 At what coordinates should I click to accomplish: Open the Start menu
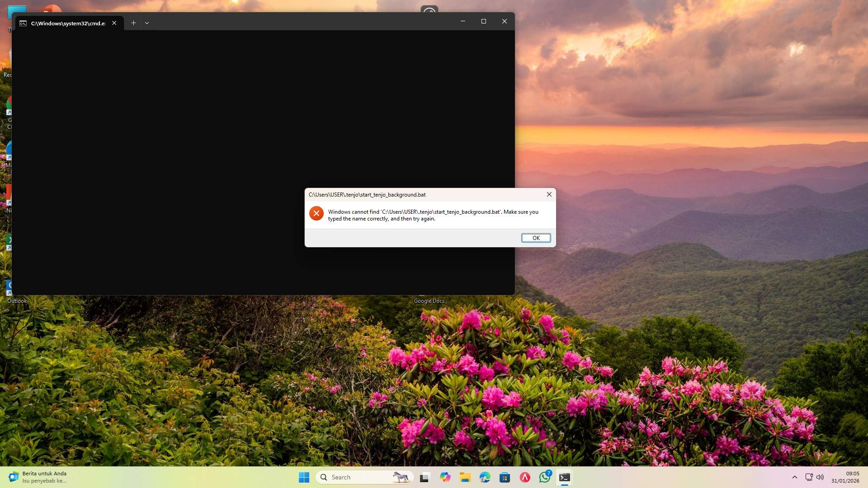pos(304,477)
